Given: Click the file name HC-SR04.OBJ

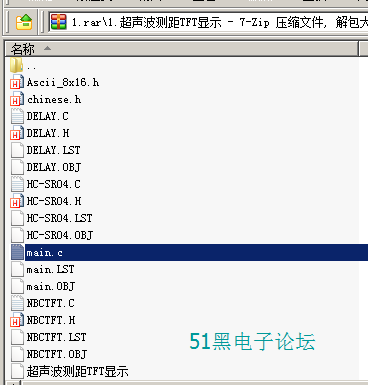Looking at the screenshot, I should click(x=60, y=235).
